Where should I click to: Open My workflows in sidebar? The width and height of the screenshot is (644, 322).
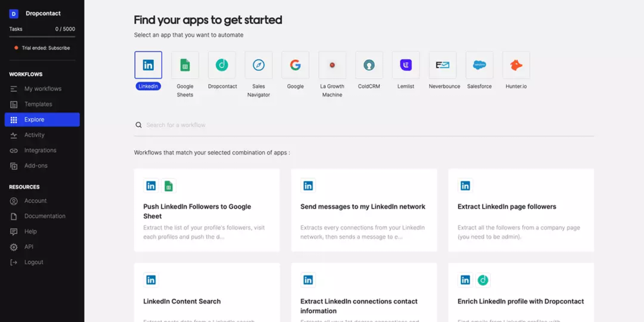coord(42,89)
